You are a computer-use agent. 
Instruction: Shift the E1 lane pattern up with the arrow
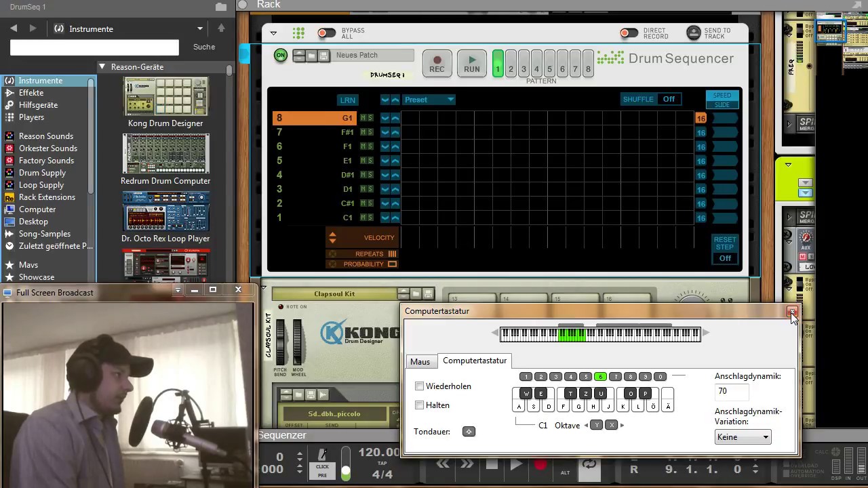[395, 161]
